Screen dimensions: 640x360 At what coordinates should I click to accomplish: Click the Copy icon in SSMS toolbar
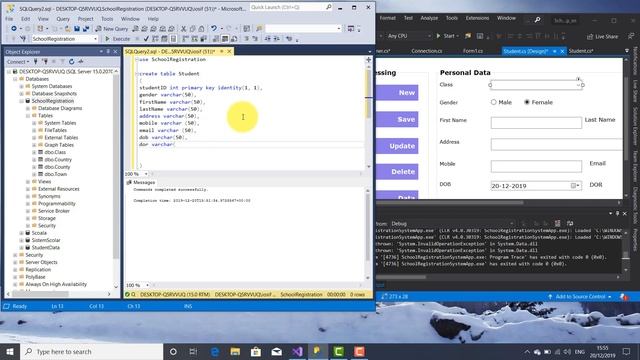click(x=192, y=29)
